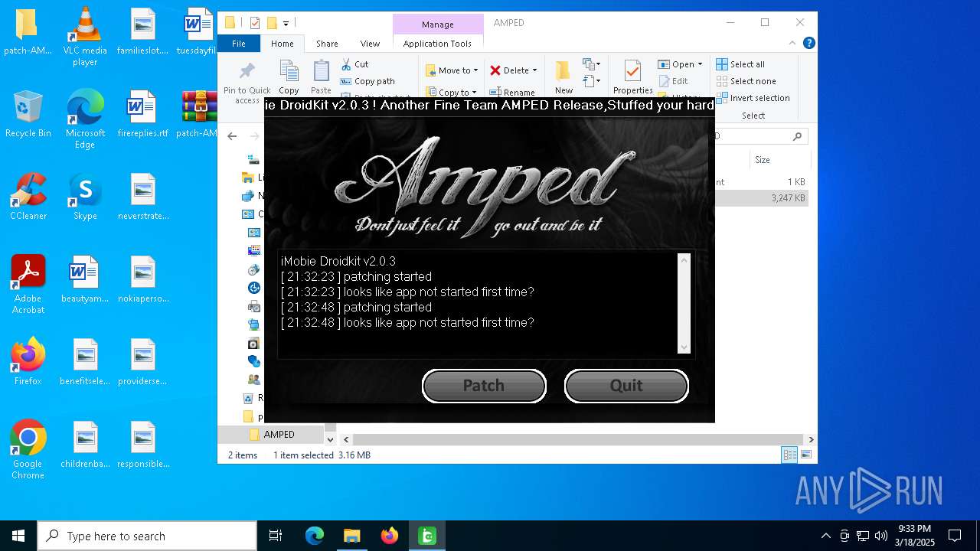980x551 pixels.
Task: Click Rename in the ribbon
Action: point(512,93)
